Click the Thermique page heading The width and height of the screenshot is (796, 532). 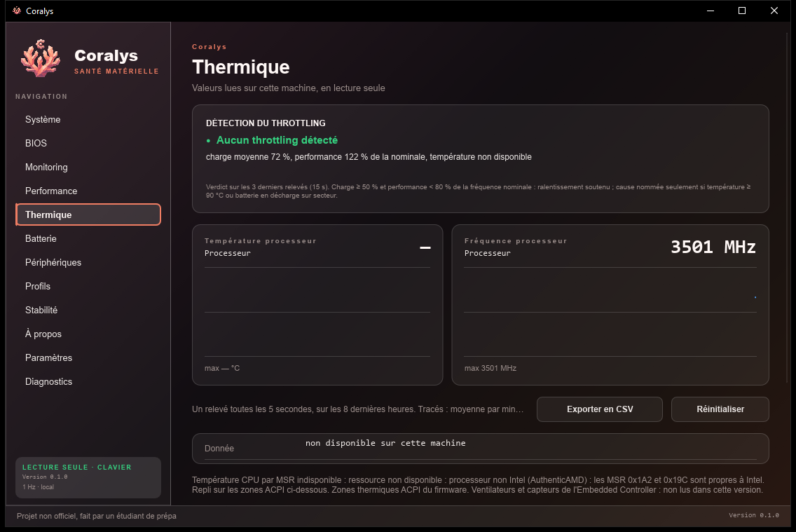coord(240,67)
